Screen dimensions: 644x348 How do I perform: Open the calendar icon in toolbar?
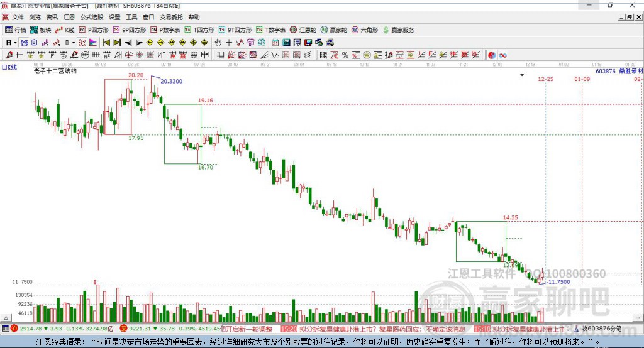pos(275,43)
